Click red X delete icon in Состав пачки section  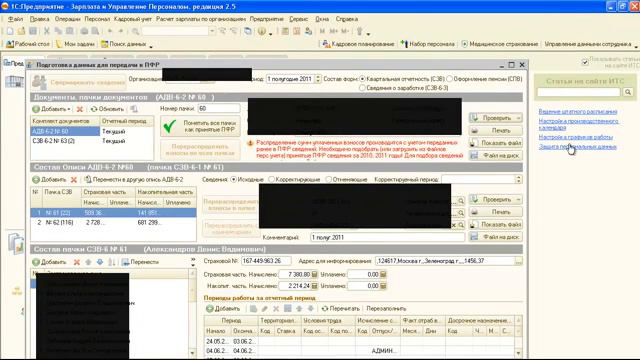point(77,262)
